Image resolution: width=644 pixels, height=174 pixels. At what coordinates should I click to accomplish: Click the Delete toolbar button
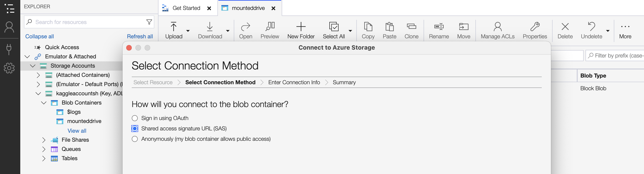(565, 30)
